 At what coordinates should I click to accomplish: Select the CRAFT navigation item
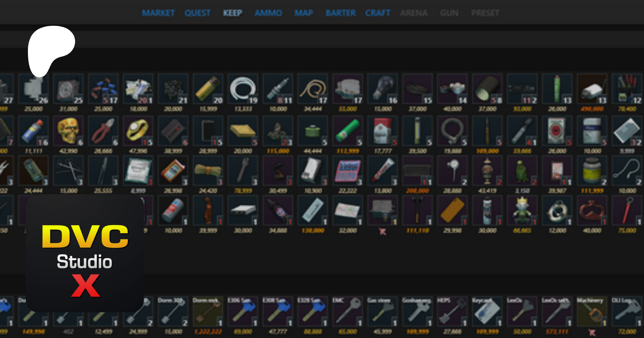377,13
